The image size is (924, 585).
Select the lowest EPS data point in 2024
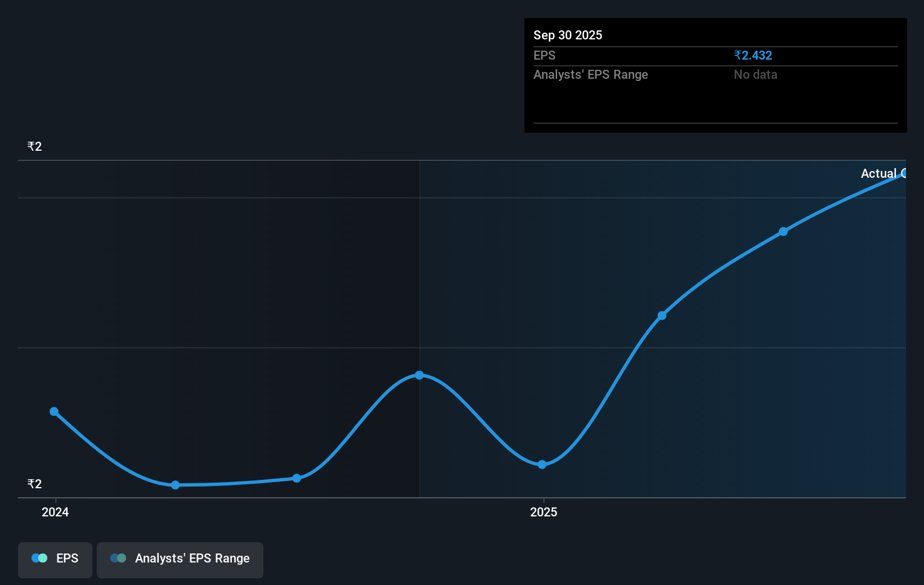tap(175, 484)
